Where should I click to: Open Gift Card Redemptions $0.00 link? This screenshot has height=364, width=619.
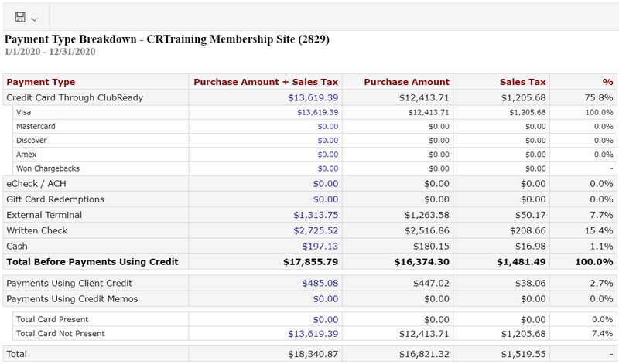pyautogui.click(x=326, y=199)
